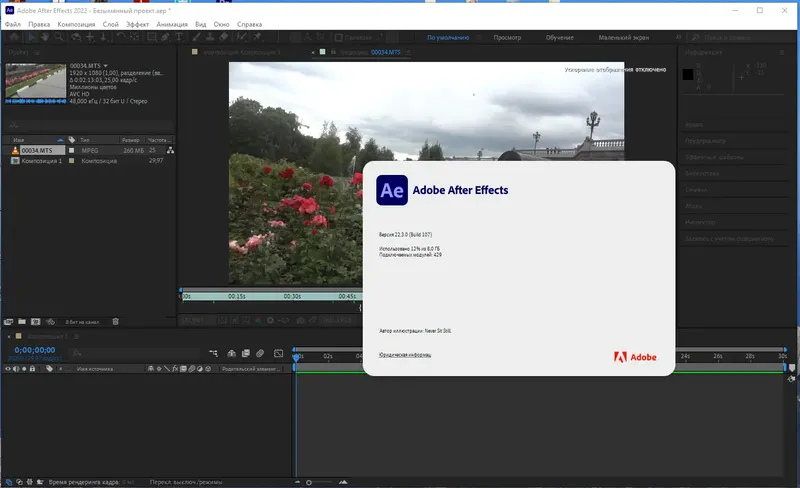Select Обучение workspace
Viewport: 800px width, 488px height.
(560, 37)
